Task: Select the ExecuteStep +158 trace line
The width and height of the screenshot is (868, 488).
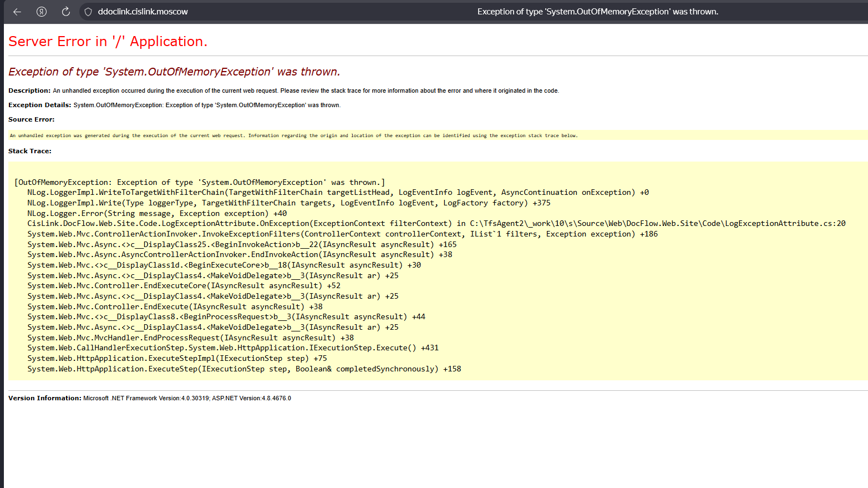Action: [x=244, y=369]
